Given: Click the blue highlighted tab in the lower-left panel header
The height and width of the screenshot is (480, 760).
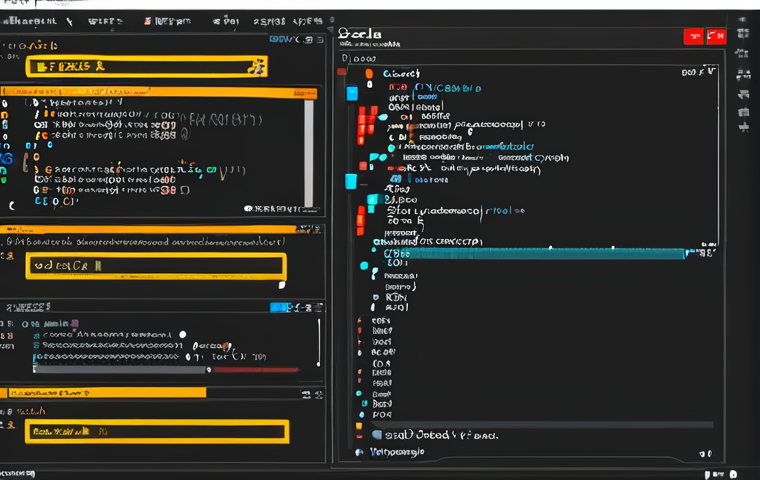Looking at the screenshot, I should [x=278, y=307].
